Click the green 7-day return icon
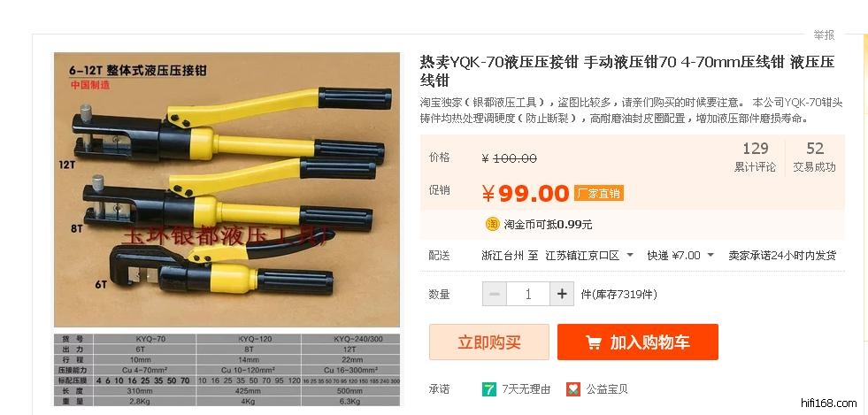868x415 pixels. pos(488,389)
